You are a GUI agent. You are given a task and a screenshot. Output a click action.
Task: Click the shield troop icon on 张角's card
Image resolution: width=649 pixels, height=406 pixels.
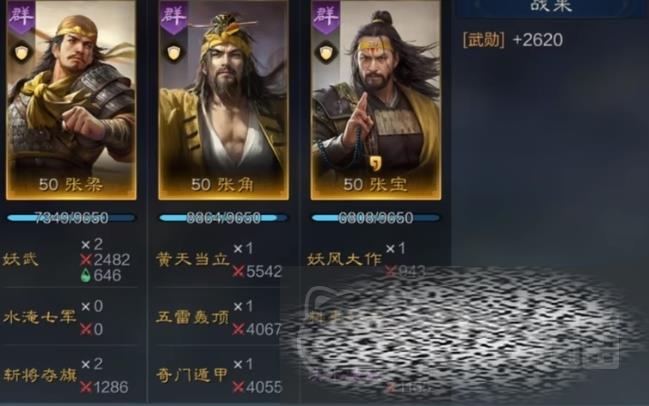tap(174, 53)
